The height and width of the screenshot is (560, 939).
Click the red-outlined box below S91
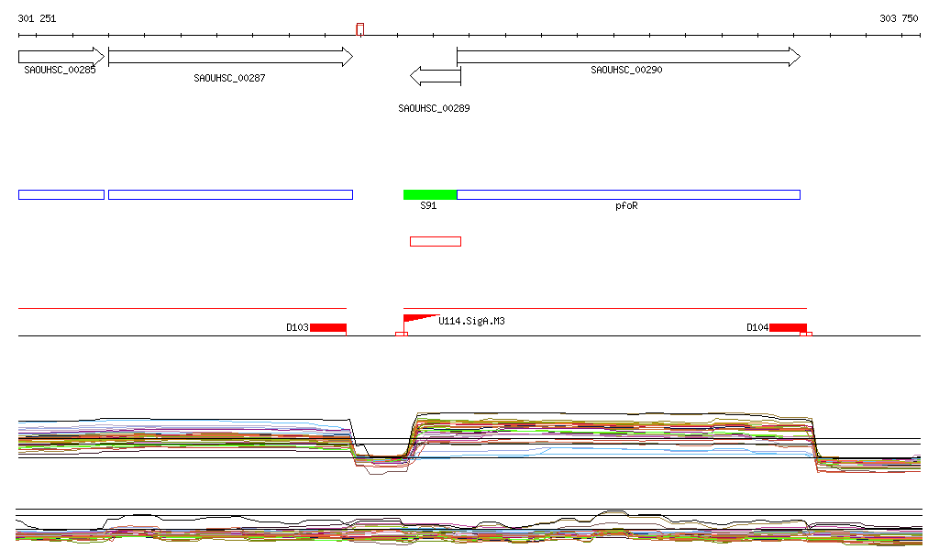(x=436, y=241)
